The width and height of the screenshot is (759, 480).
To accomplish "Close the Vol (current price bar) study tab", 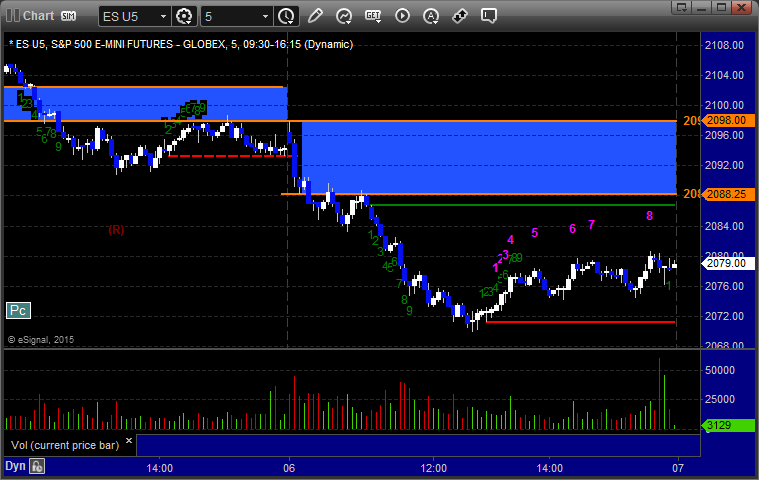I will point(129,440).
